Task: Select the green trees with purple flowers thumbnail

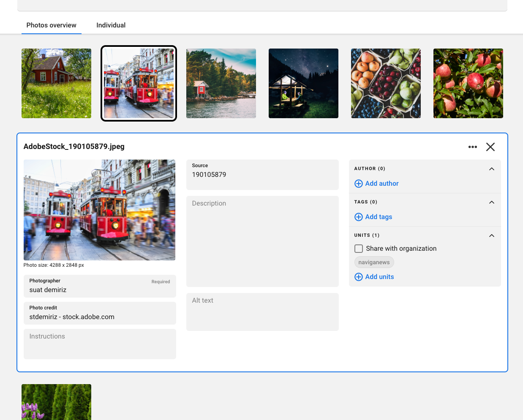Action: tap(57, 402)
